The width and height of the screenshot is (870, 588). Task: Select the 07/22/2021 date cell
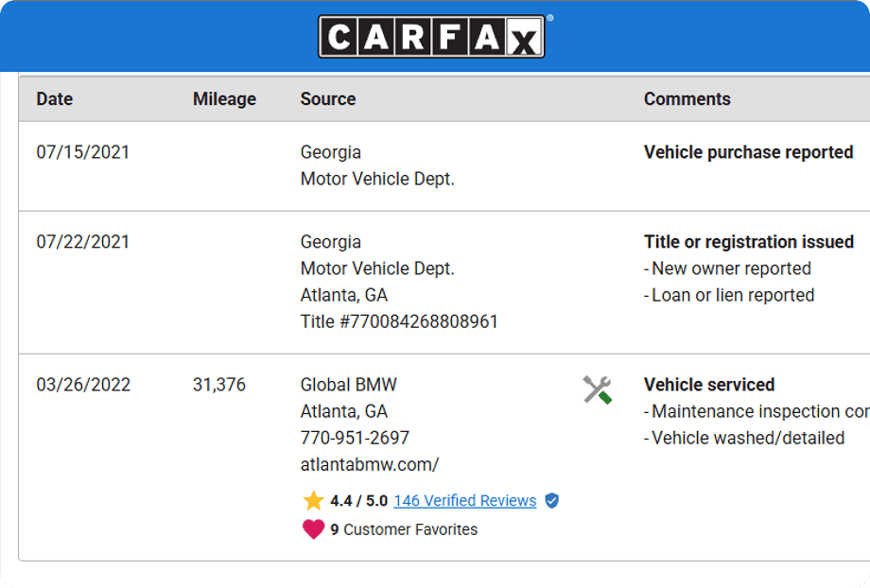pos(82,242)
